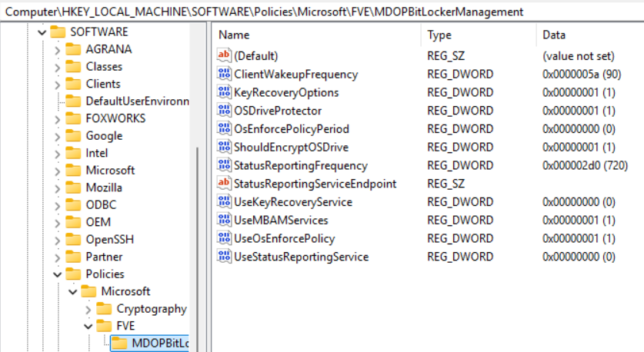Expand the Cryptography key

click(88, 309)
